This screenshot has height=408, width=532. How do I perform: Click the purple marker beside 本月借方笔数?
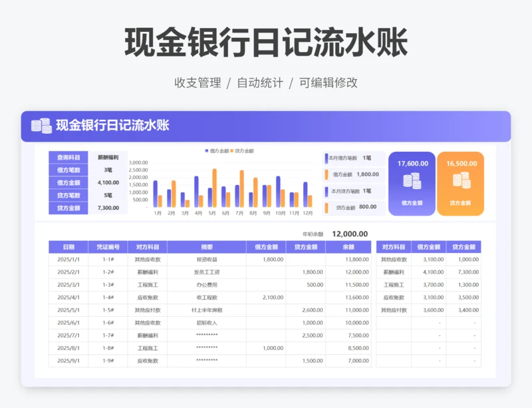click(x=327, y=158)
